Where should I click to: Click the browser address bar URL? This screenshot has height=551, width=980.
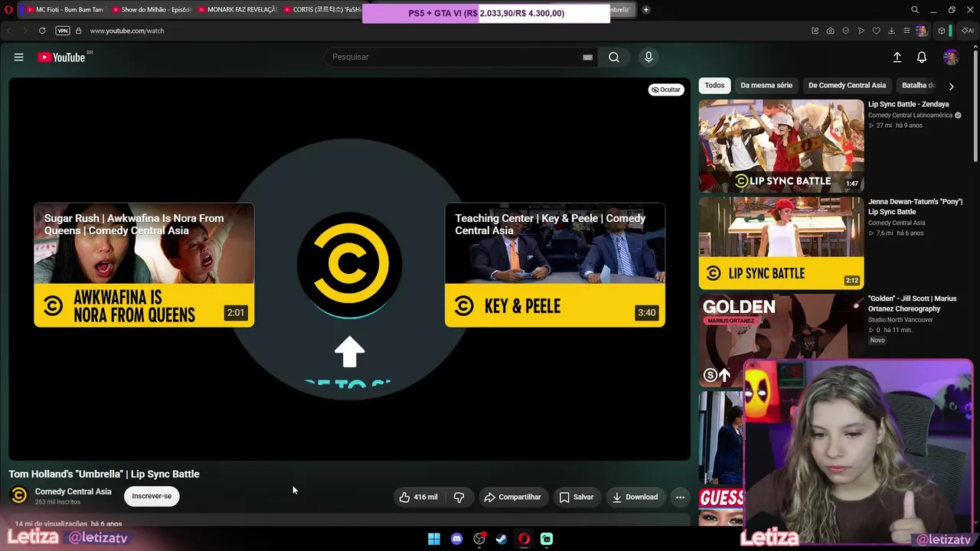[x=127, y=31]
